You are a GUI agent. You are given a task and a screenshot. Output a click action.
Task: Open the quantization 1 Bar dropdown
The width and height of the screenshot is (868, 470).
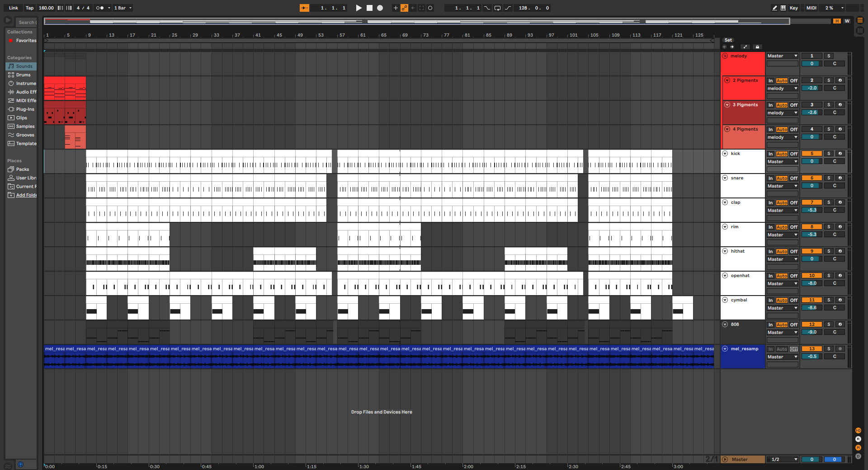pyautogui.click(x=123, y=8)
